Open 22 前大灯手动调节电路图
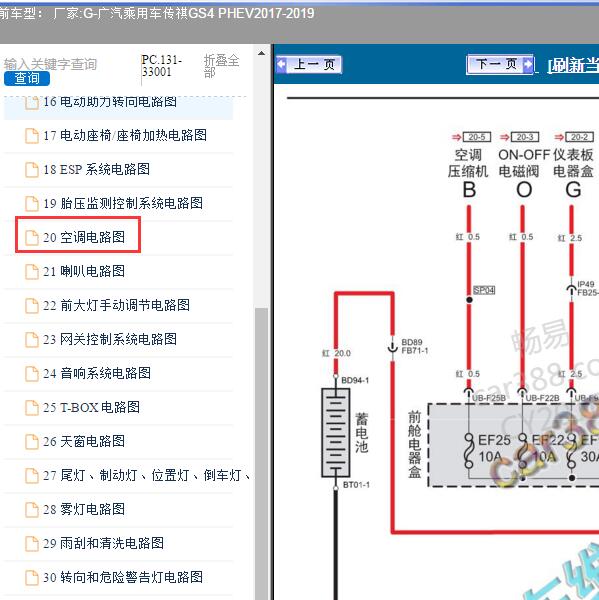Screen dimensions: 599x600 pyautogui.click(x=118, y=305)
